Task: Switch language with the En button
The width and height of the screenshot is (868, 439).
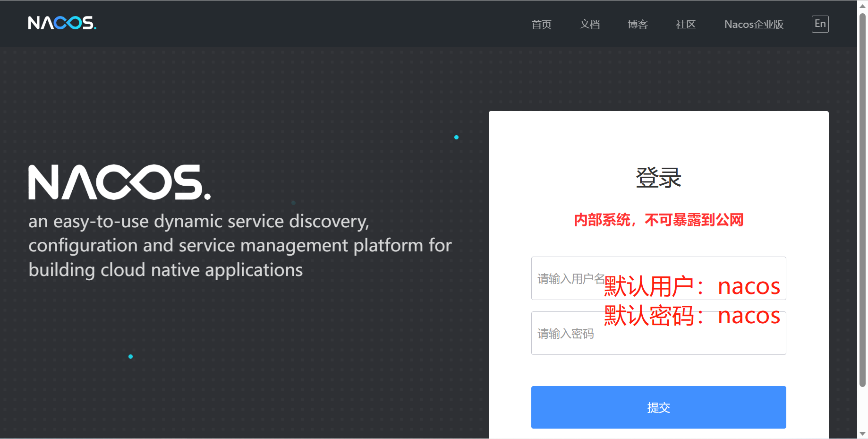Action: tap(820, 24)
